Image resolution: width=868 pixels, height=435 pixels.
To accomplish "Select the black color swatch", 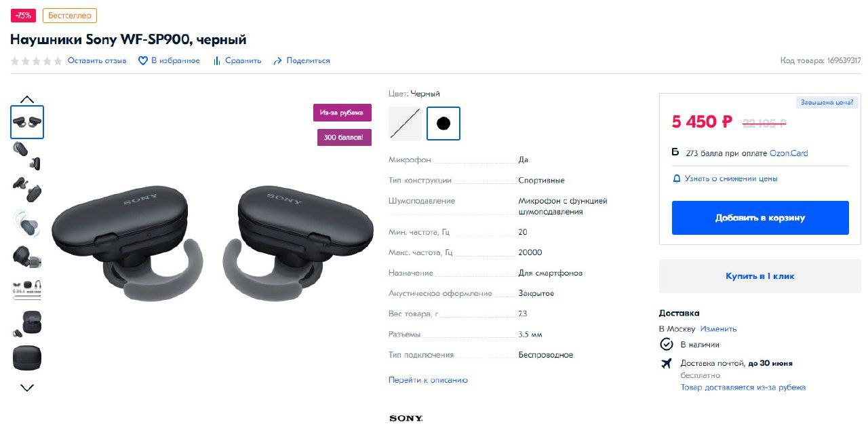I will 443,124.
